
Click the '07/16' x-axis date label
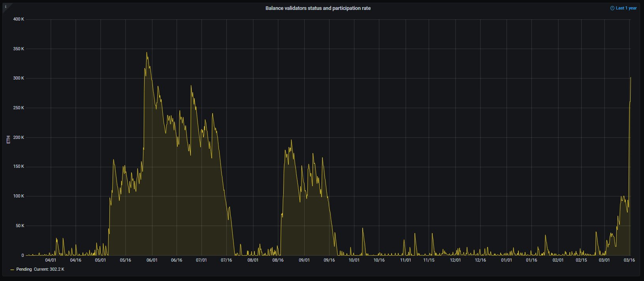pyautogui.click(x=226, y=260)
